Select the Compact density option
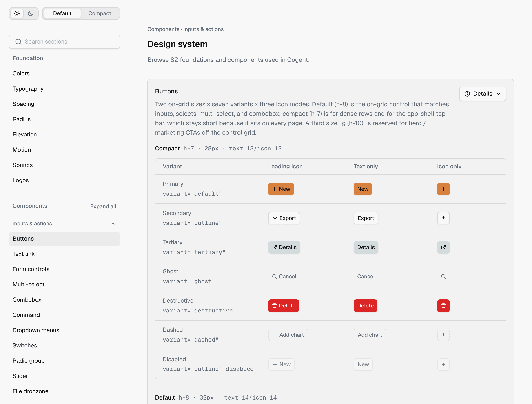The height and width of the screenshot is (404, 532). click(x=100, y=13)
